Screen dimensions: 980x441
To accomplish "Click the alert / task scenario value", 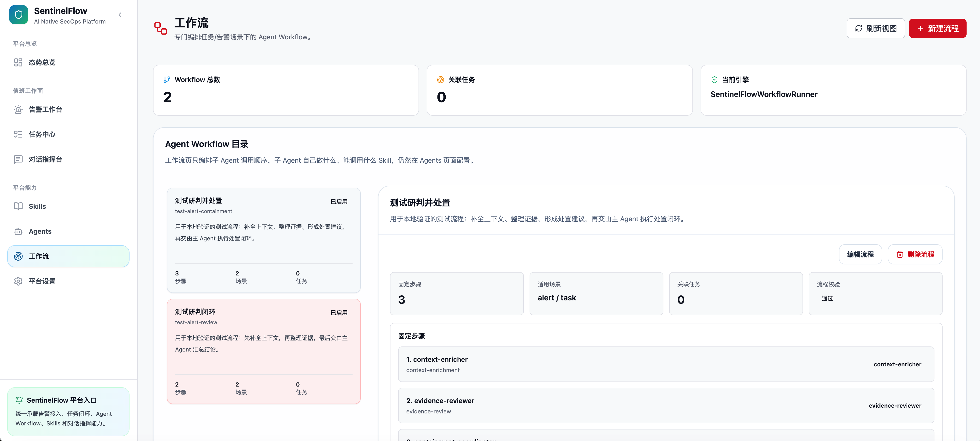I will point(557,298).
